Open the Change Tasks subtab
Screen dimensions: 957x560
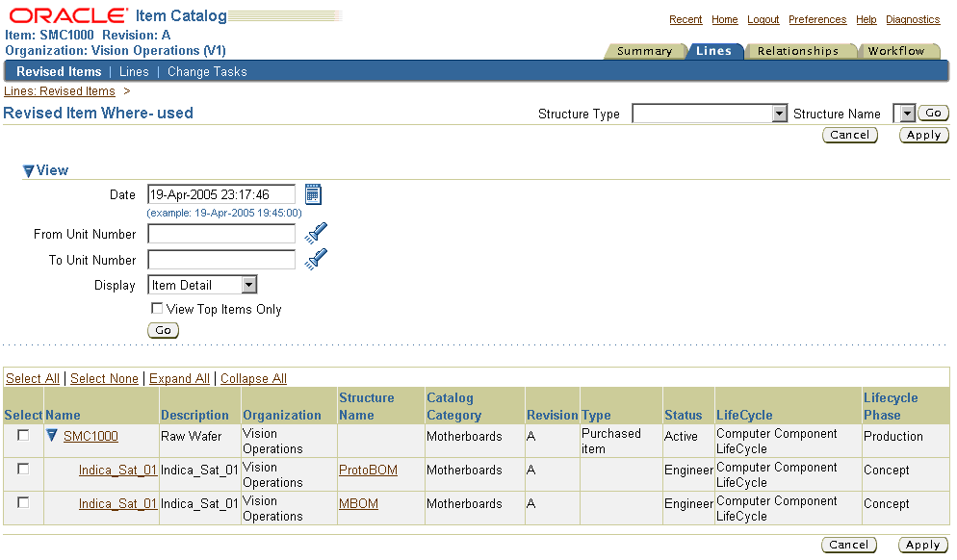pos(207,71)
